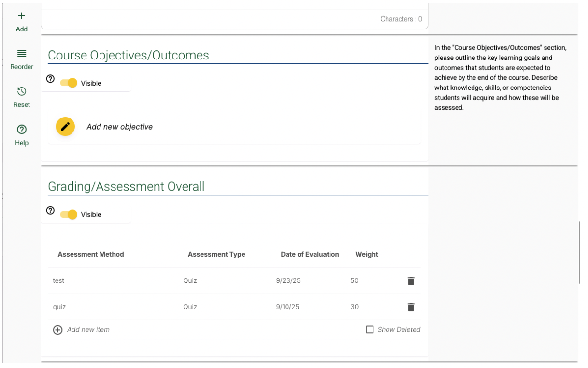Click the Reset history icon
This screenshot has width=588, height=368.
[22, 91]
